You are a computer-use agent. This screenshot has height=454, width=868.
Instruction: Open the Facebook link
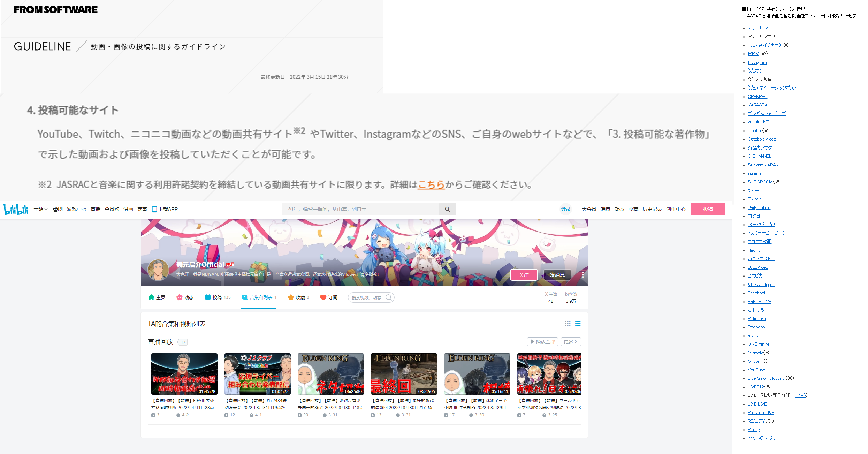(757, 293)
